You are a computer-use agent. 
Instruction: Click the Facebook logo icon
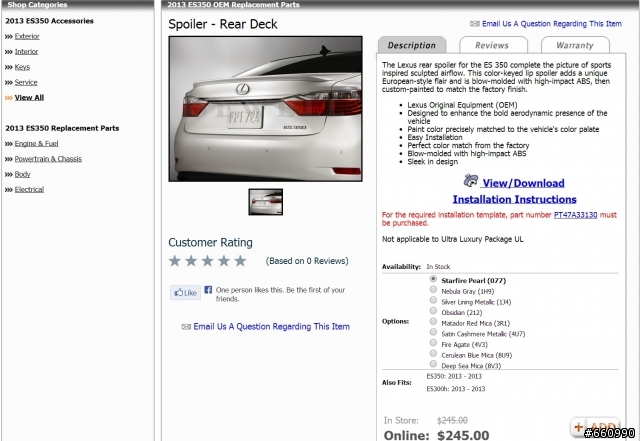click(x=208, y=290)
